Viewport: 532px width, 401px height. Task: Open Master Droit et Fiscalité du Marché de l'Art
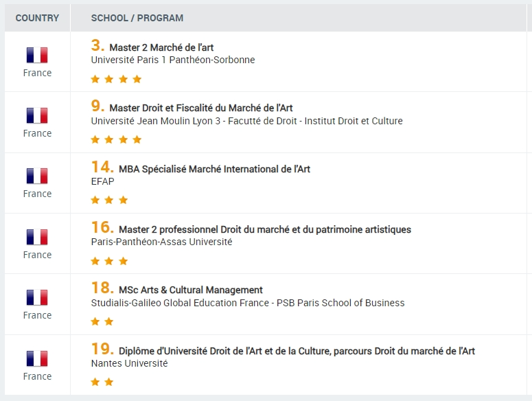pyautogui.click(x=201, y=108)
